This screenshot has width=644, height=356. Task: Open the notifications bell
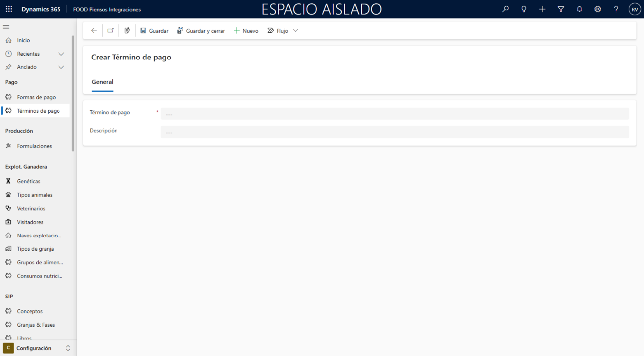(x=579, y=9)
